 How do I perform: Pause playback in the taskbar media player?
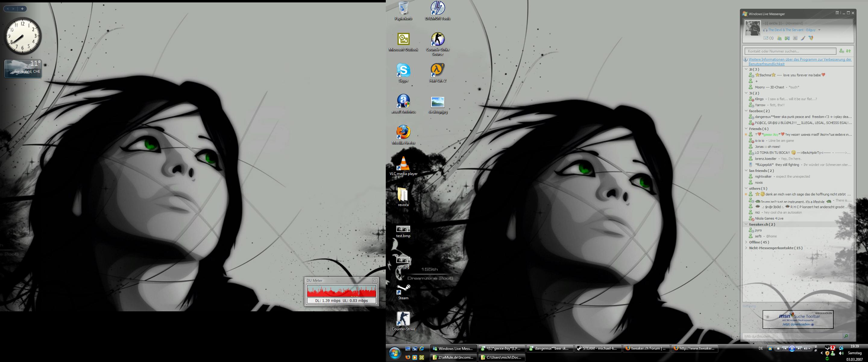coord(792,348)
